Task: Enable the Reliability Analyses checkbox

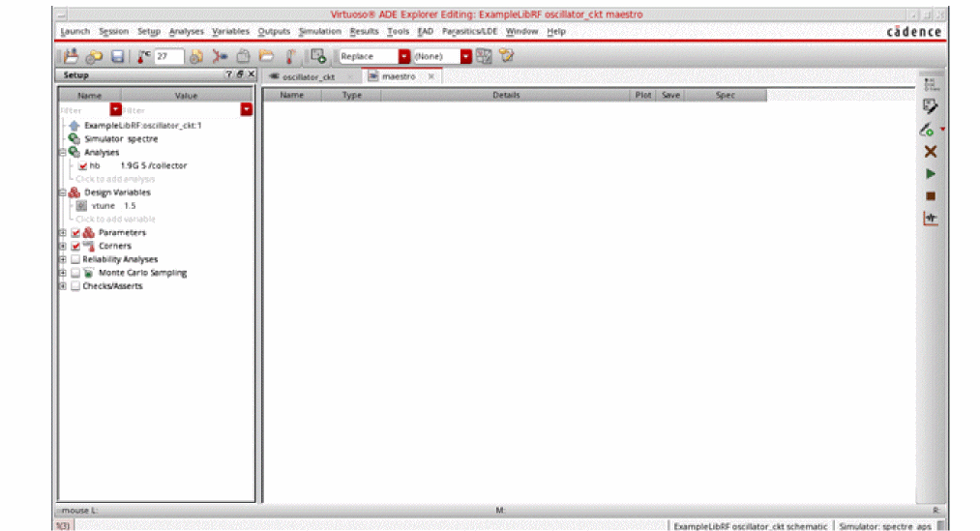Action: (75, 259)
